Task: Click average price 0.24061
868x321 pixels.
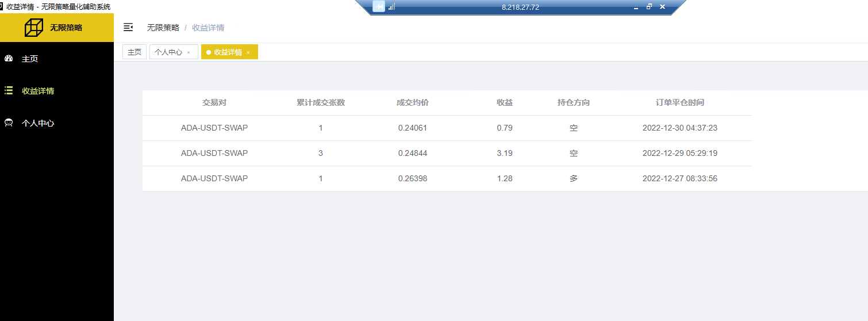Action: pyautogui.click(x=413, y=128)
